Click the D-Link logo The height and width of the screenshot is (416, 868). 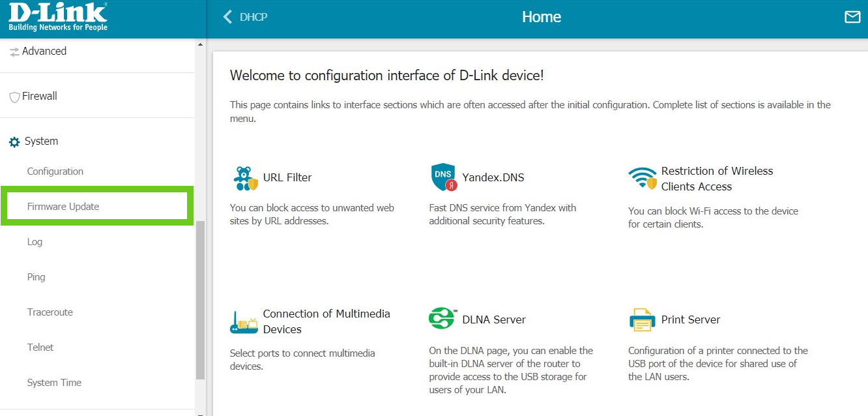pos(57,18)
